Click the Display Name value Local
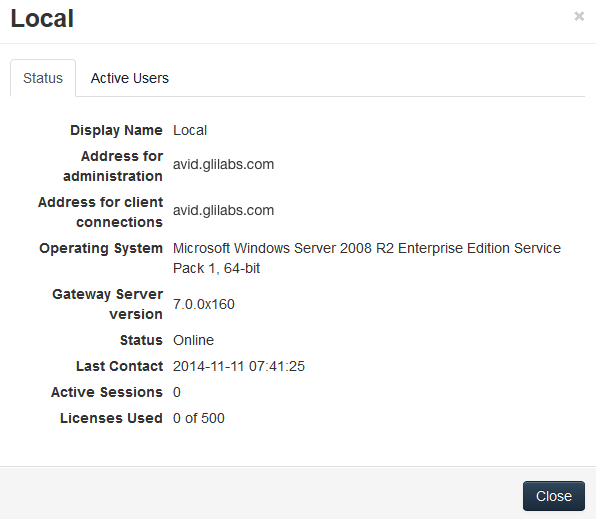596x519 pixels. pos(190,130)
